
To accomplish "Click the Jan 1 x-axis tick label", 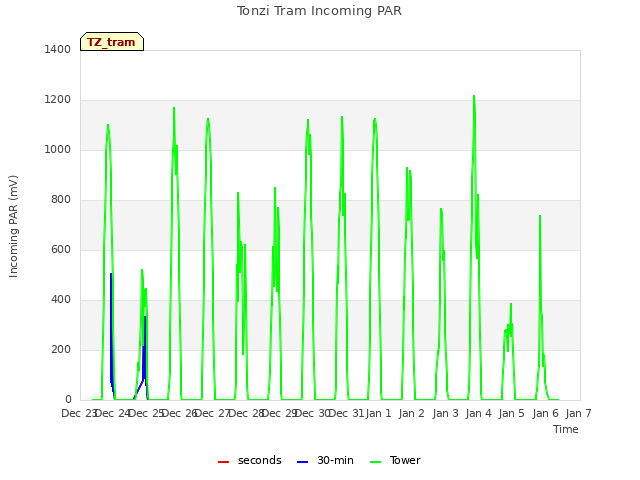I will click(x=378, y=413).
